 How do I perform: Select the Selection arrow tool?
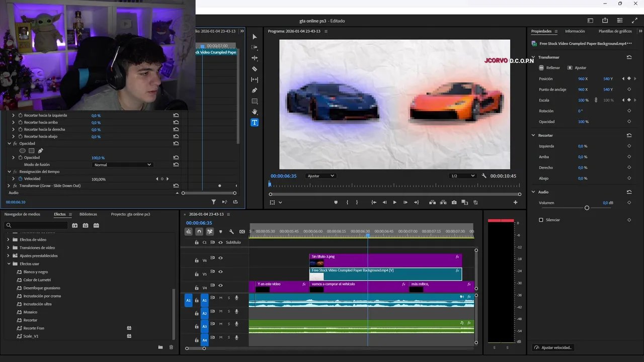tap(255, 37)
